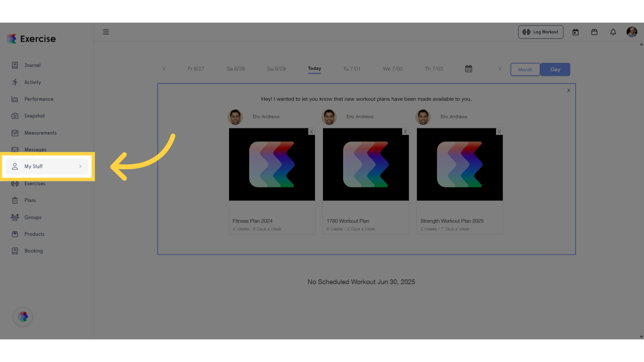644x362 pixels.
Task: Open Products icon in sidebar
Action: pos(15,234)
